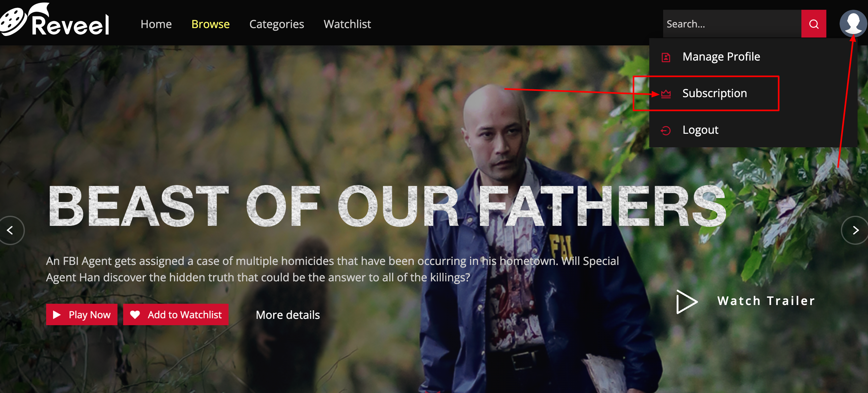Click the Watch Trailer play triangle
868x393 pixels.
pyautogui.click(x=687, y=302)
